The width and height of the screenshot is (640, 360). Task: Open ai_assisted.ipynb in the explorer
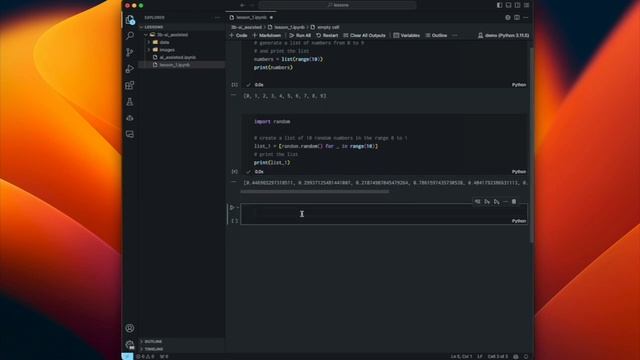pyautogui.click(x=178, y=58)
